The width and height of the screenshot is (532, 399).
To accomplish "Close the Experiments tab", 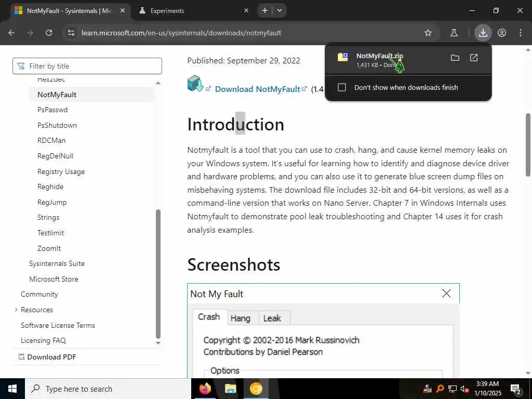I will tap(246, 10).
